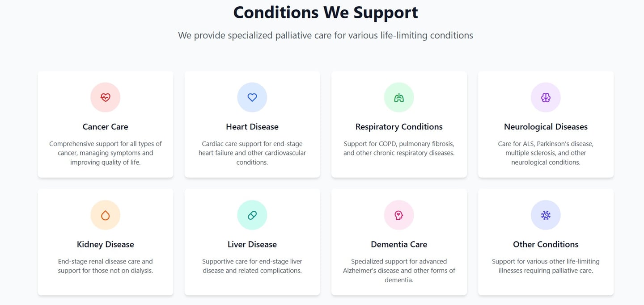The height and width of the screenshot is (305, 644).
Task: Click the indigo virus Other Conditions icon
Action: tap(546, 215)
